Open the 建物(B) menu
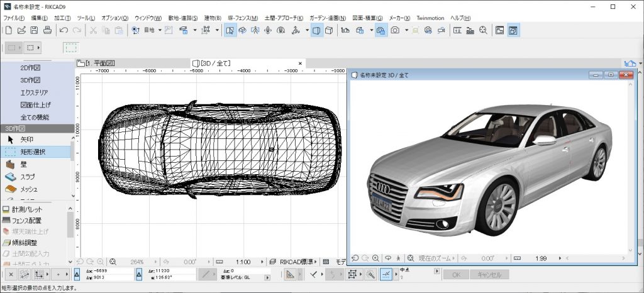The image size is (644, 293). [x=213, y=18]
